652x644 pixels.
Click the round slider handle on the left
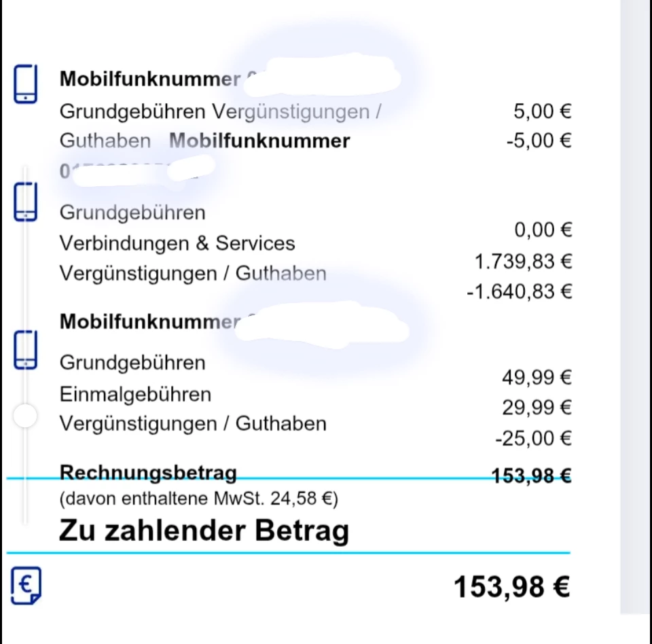[25, 416]
